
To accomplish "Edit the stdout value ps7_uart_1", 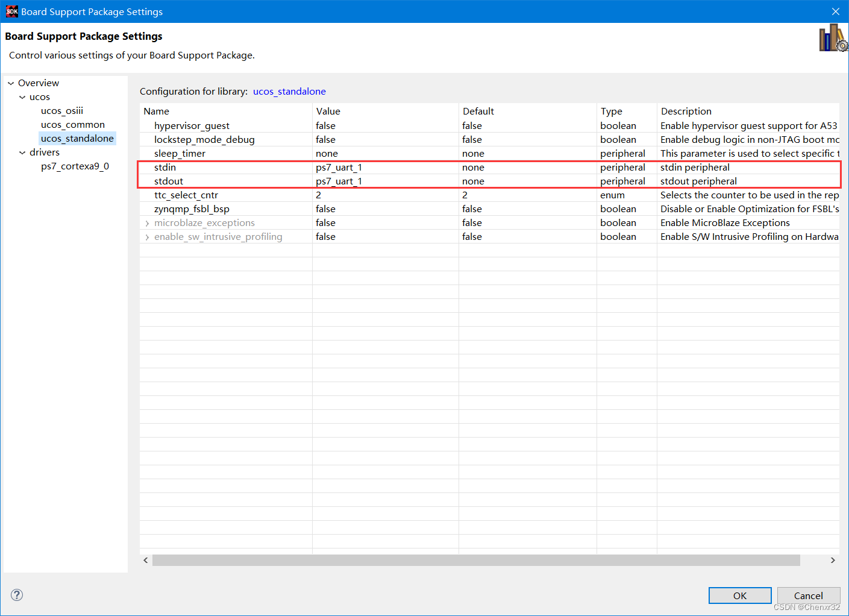I will (x=386, y=181).
